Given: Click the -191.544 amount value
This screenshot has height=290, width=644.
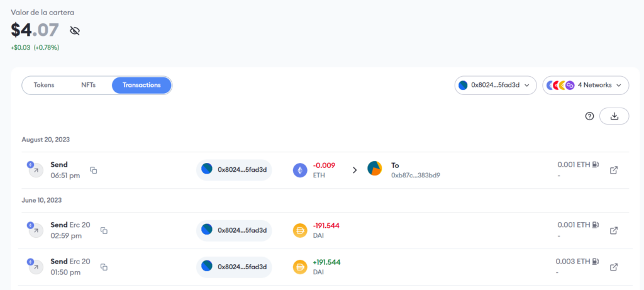Looking at the screenshot, I should (x=326, y=225).
